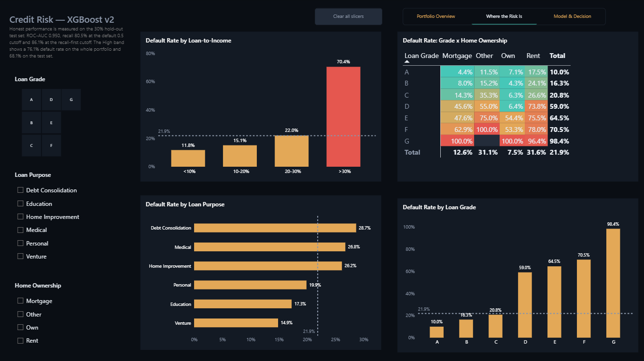Select Loan Grade slicer tile G
The width and height of the screenshot is (644, 361).
click(x=71, y=100)
